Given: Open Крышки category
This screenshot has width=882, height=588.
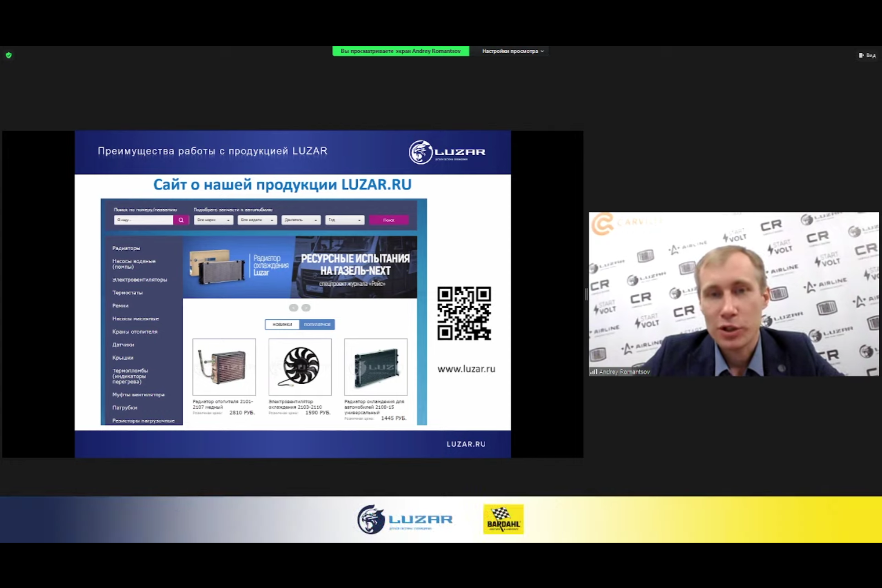Looking at the screenshot, I should (123, 358).
